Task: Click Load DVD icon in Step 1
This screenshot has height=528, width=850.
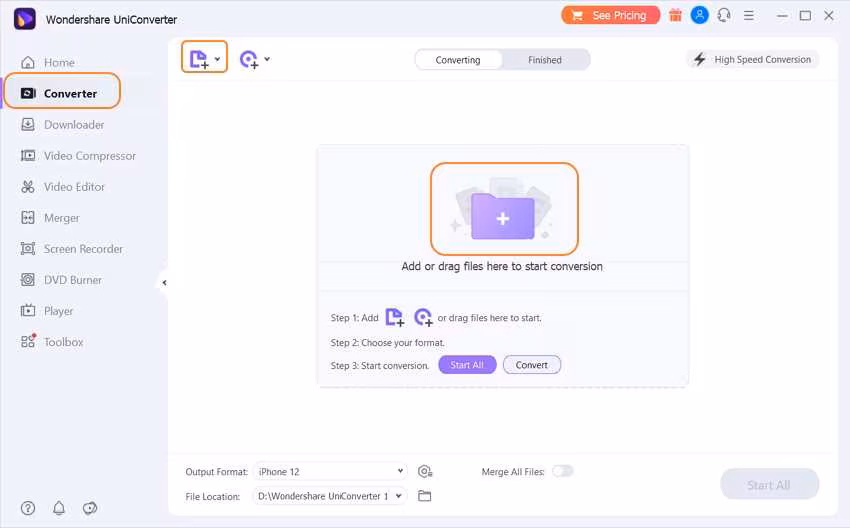Action: 423,317
